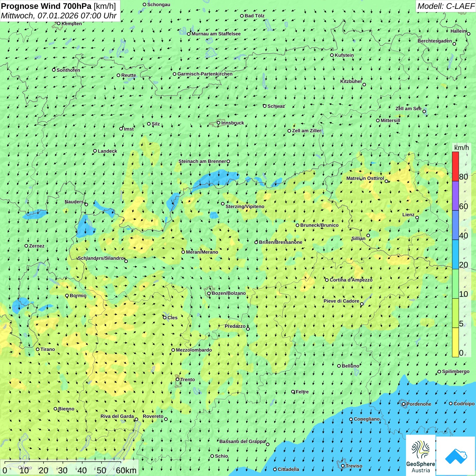Select the Treviso city label

[354, 466]
